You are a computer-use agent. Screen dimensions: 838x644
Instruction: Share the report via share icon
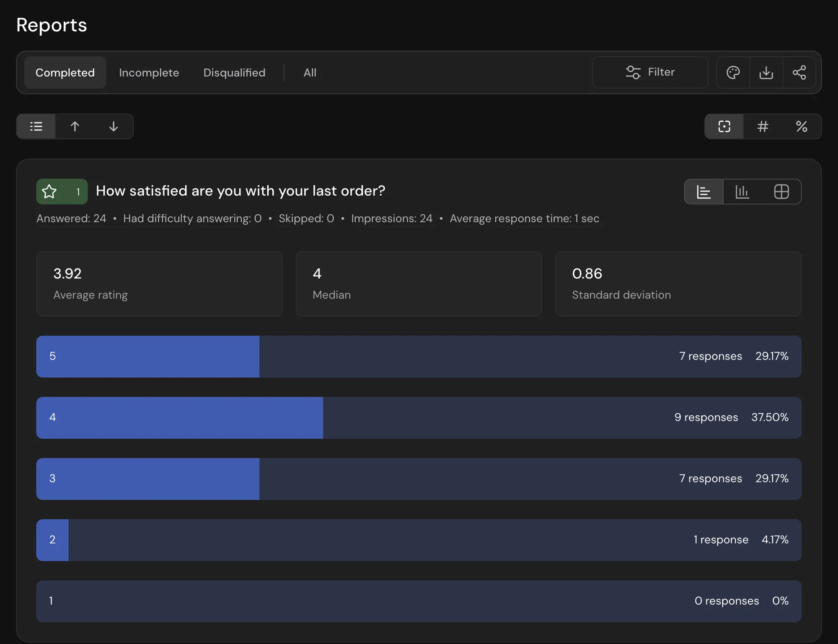799,72
